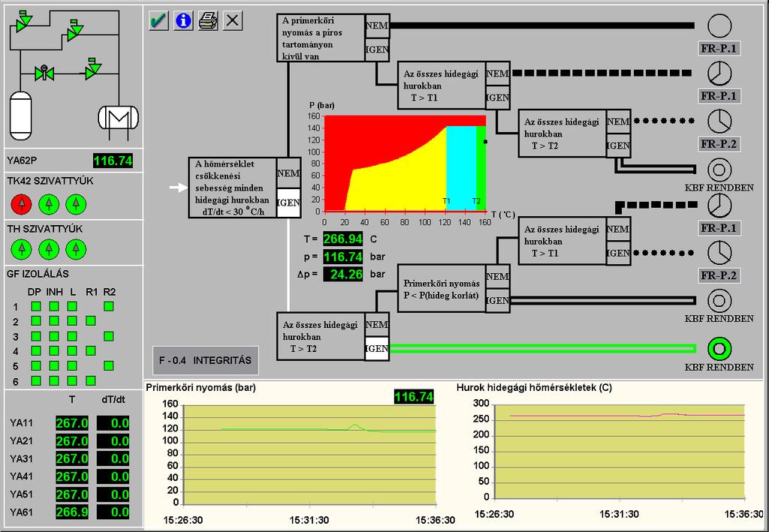The height and width of the screenshot is (532, 769).
Task: Select the bowtie control valve beside the tank
Action: (x=44, y=74)
